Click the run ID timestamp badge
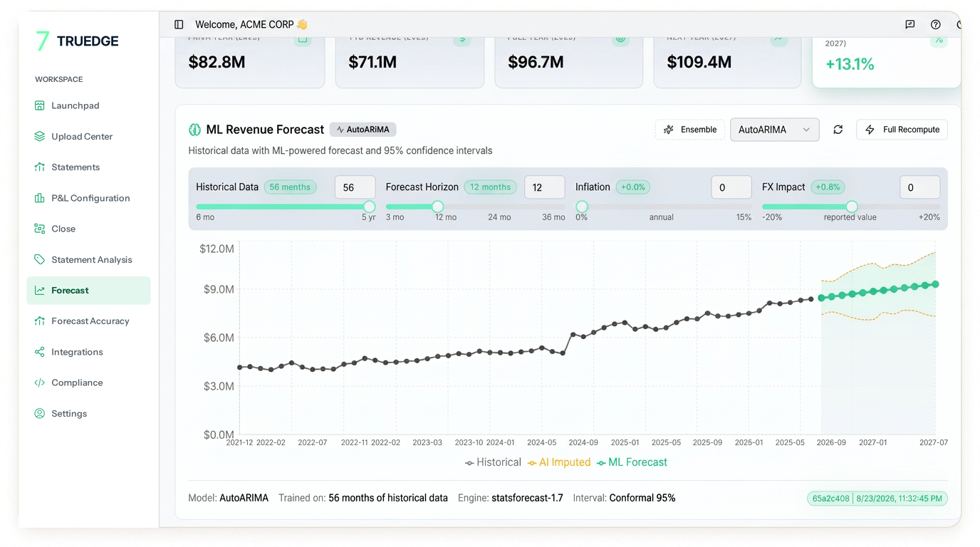This screenshot has width=980, height=547. [877, 499]
